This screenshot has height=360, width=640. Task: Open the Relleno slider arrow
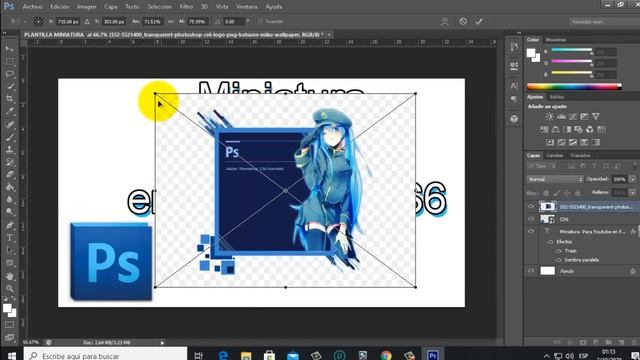pyautogui.click(x=633, y=192)
